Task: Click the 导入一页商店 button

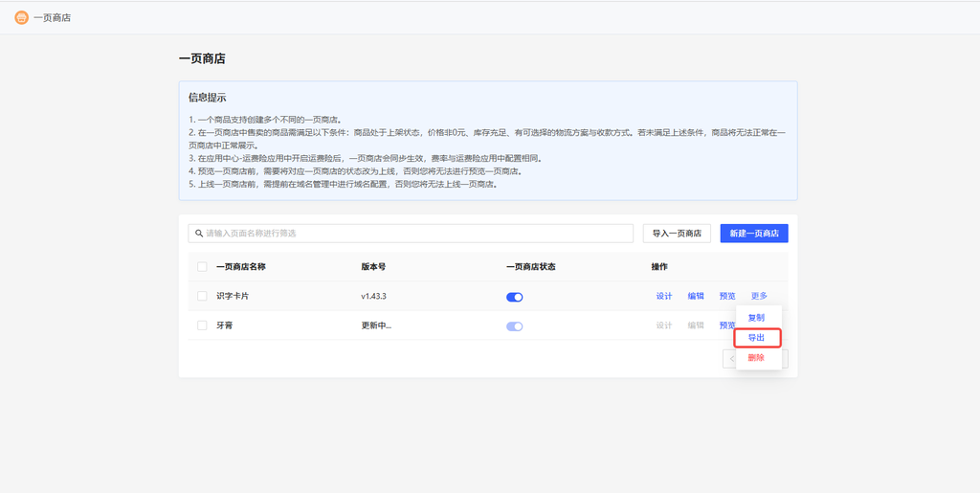Action: (677, 234)
